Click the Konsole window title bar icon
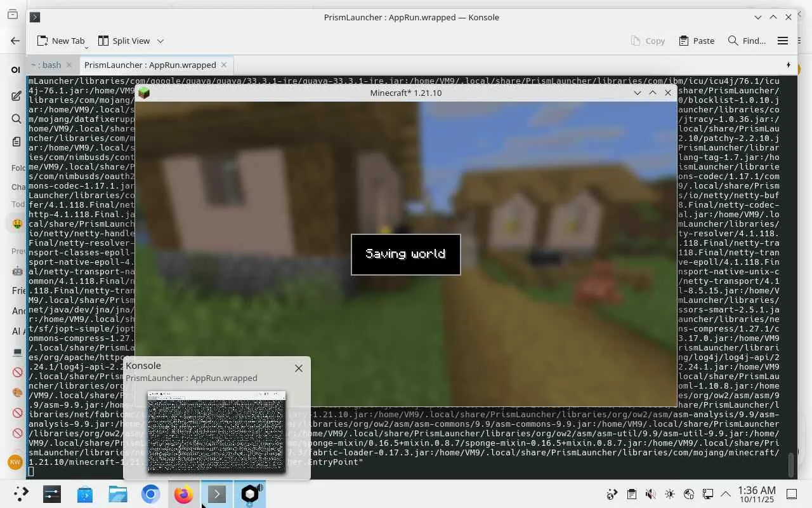 point(35,17)
